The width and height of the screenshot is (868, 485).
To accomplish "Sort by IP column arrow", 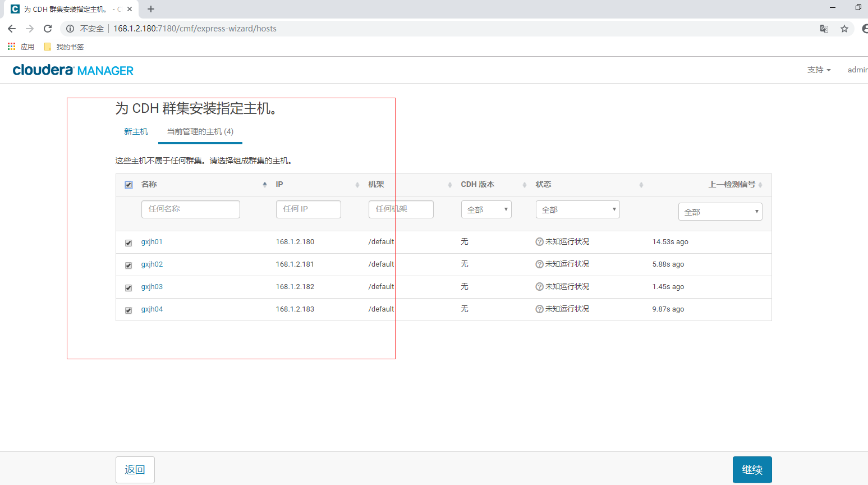I will pos(357,185).
